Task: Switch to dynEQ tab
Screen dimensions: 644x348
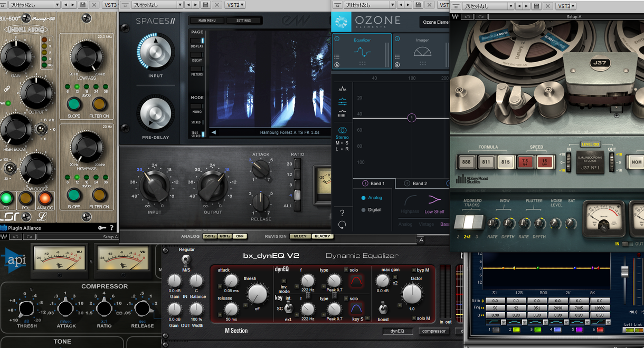Action: [397, 331]
